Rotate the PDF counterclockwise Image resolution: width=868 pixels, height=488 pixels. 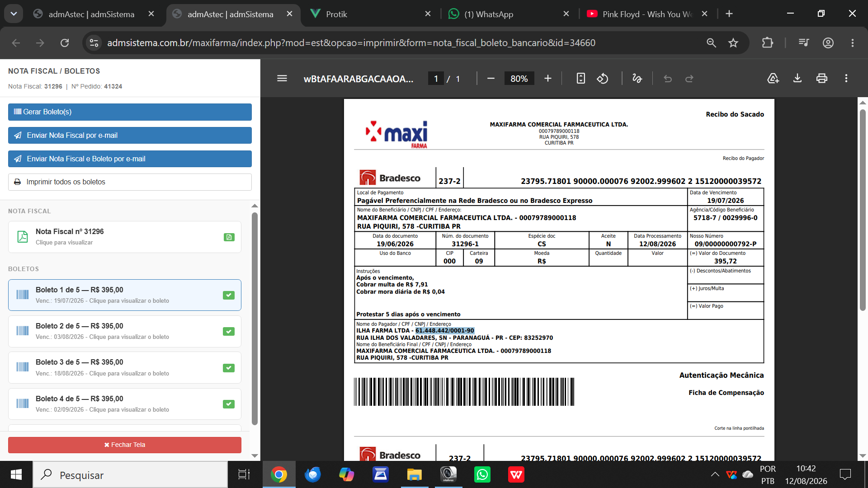pyautogui.click(x=603, y=79)
